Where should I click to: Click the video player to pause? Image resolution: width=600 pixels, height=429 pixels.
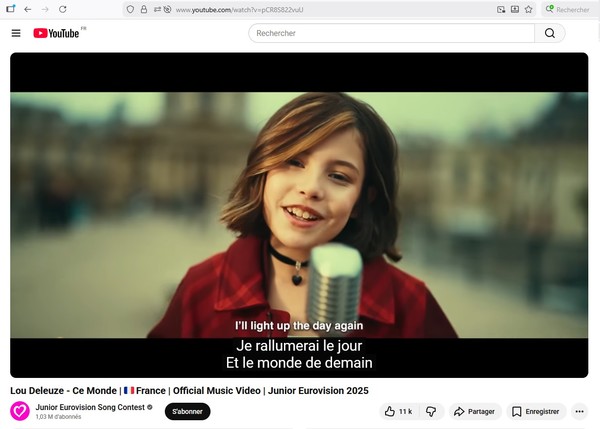300,200
